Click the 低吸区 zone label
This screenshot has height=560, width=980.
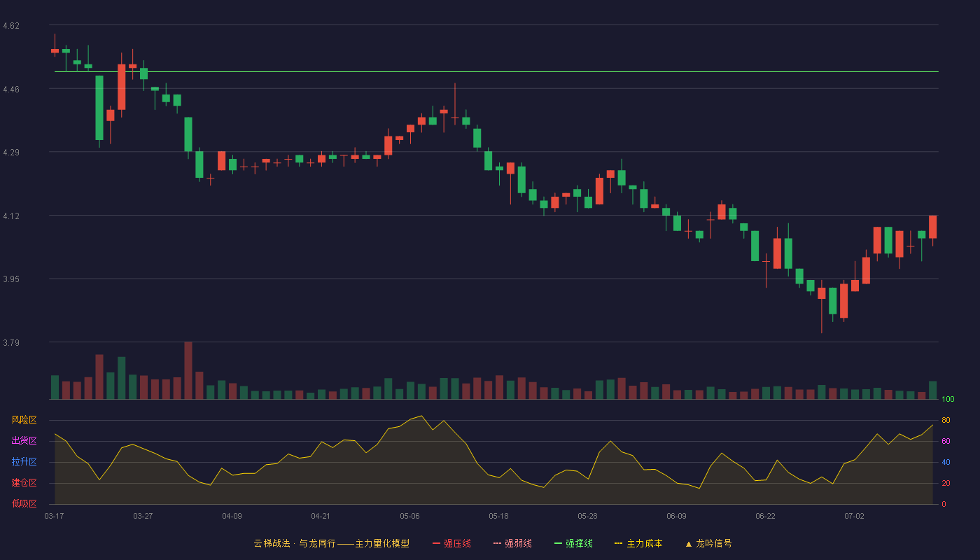(x=24, y=503)
